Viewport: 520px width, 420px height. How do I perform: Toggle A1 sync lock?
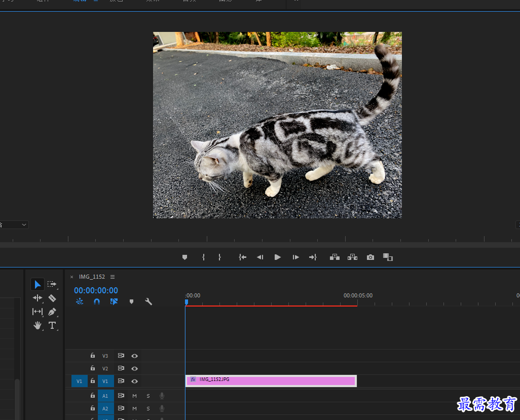point(121,396)
